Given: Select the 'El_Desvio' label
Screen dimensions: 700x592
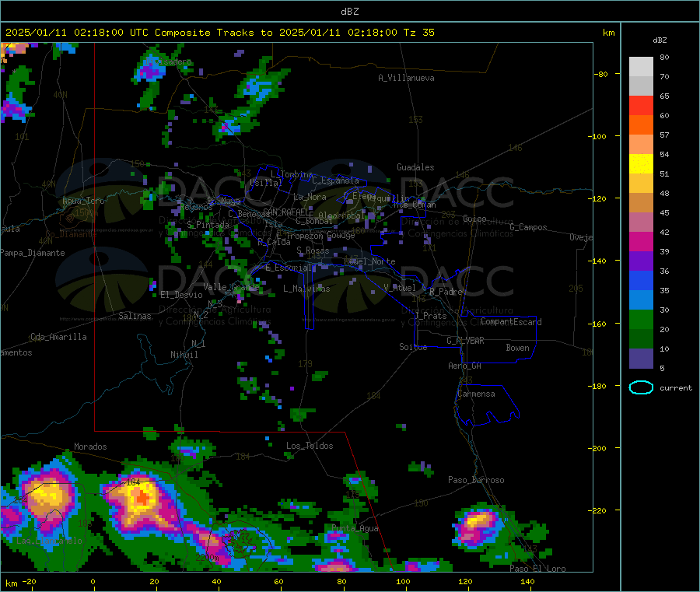Looking at the screenshot, I should coord(181,295).
